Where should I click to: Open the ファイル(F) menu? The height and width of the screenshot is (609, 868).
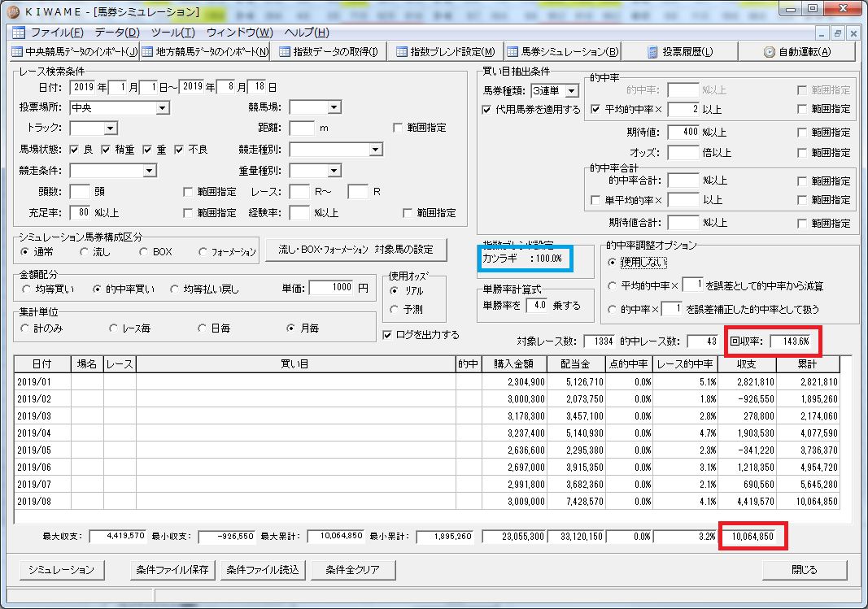coord(57,33)
